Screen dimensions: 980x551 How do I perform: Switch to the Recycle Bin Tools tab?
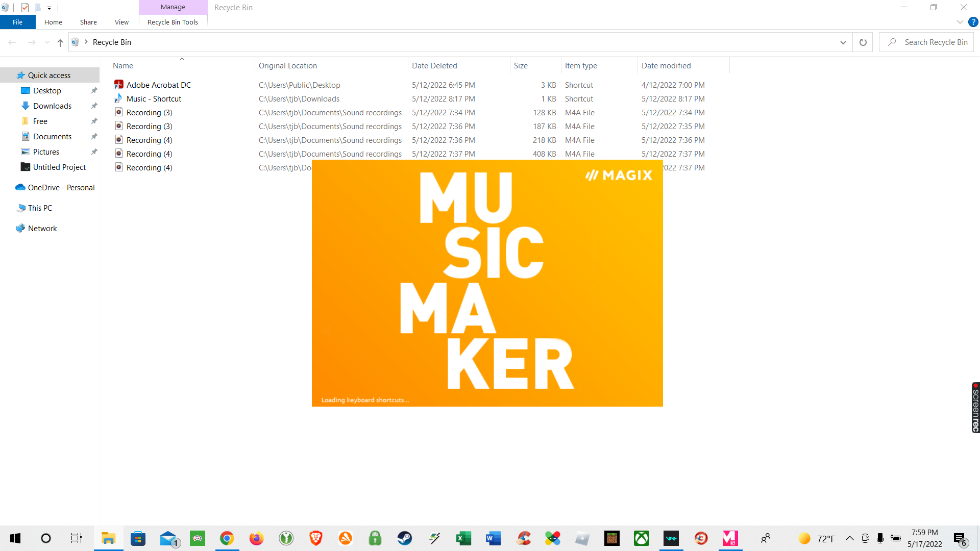click(x=173, y=22)
